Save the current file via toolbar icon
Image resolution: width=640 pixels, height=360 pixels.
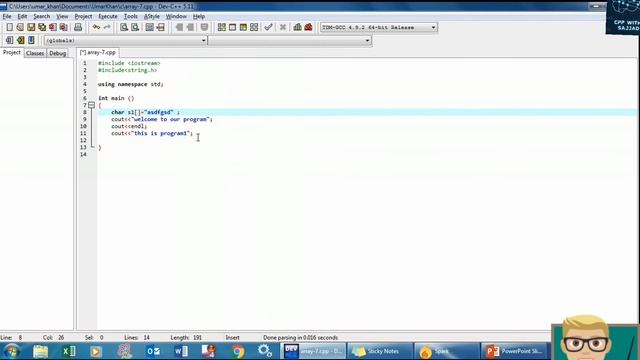[x=31, y=27]
